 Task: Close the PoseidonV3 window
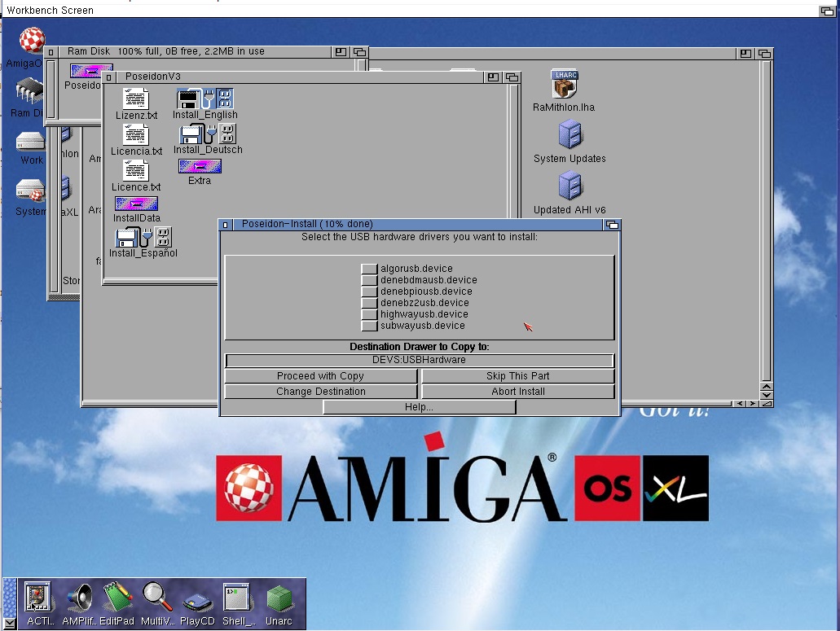click(x=108, y=77)
